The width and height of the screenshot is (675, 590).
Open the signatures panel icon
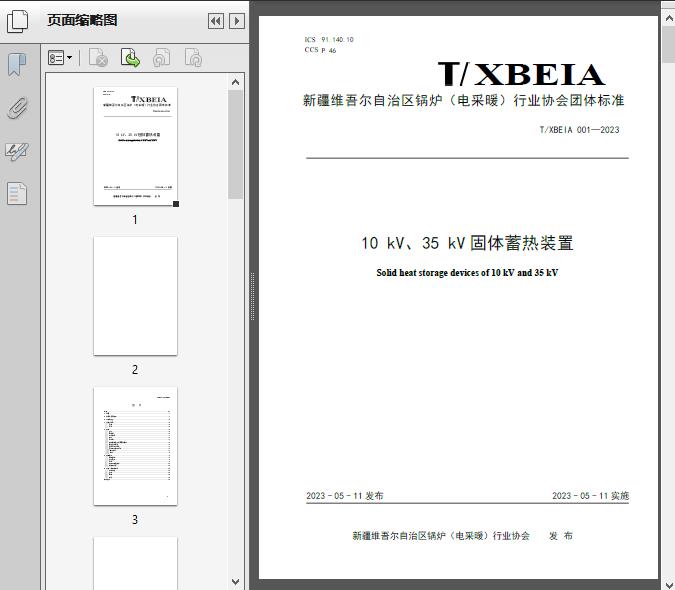[x=17, y=151]
